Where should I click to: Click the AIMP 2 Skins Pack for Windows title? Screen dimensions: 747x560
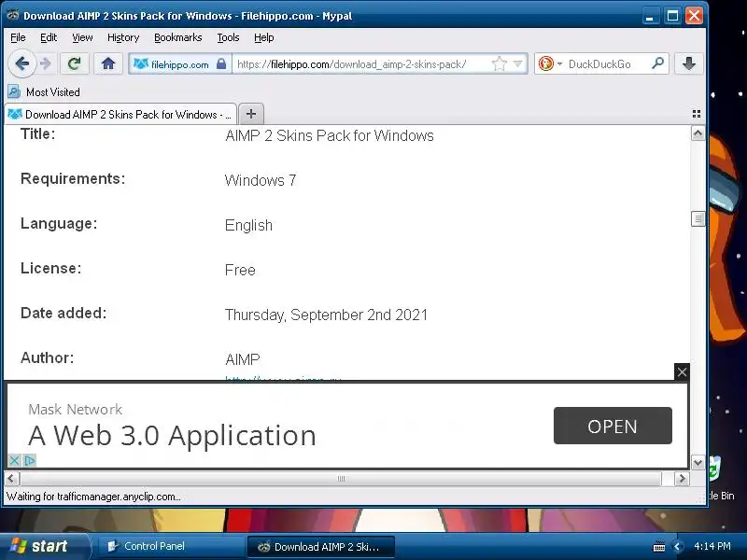tap(330, 135)
